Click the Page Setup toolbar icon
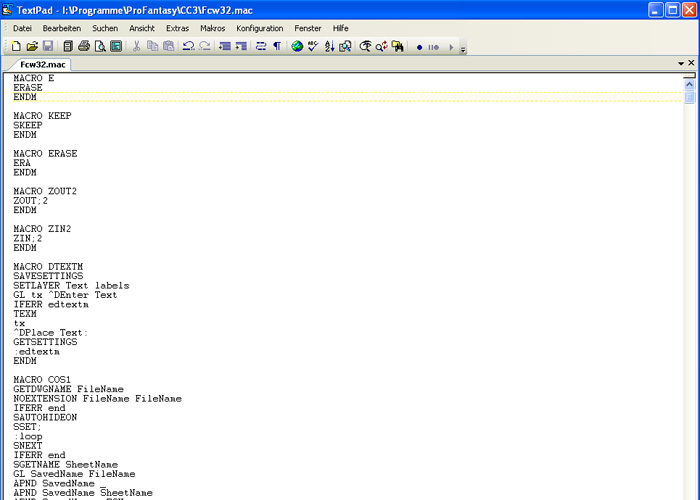The image size is (700, 500). tap(116, 46)
